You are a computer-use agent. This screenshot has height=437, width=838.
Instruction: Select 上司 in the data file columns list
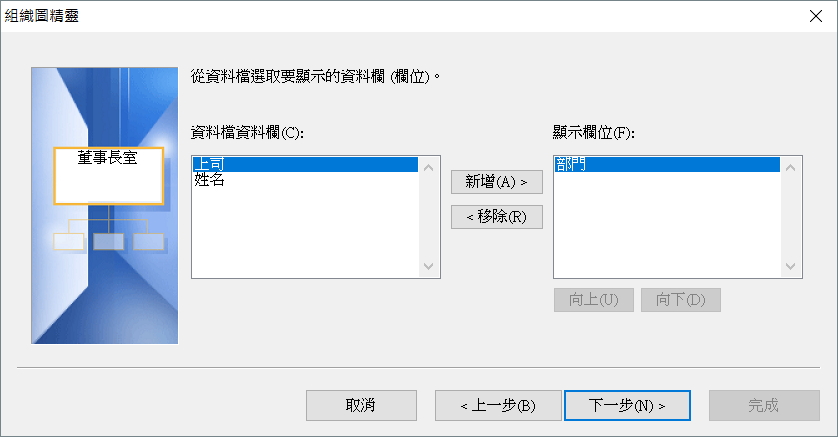click(x=305, y=164)
